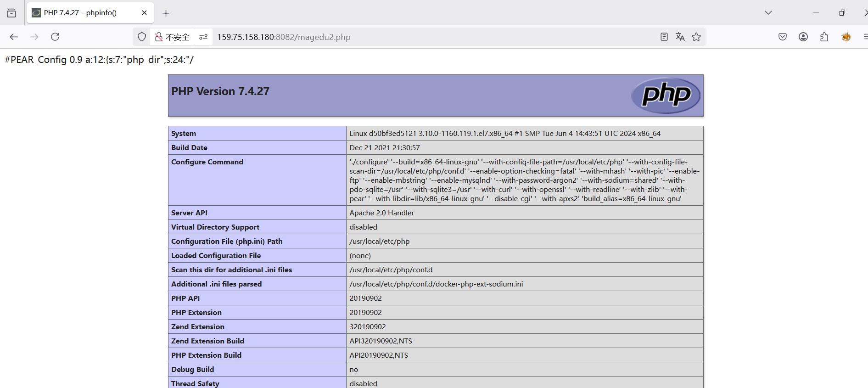Image resolution: width=868 pixels, height=388 pixels.
Task: Select Dec 21 2021 21:30:57 value
Action: (x=385, y=148)
